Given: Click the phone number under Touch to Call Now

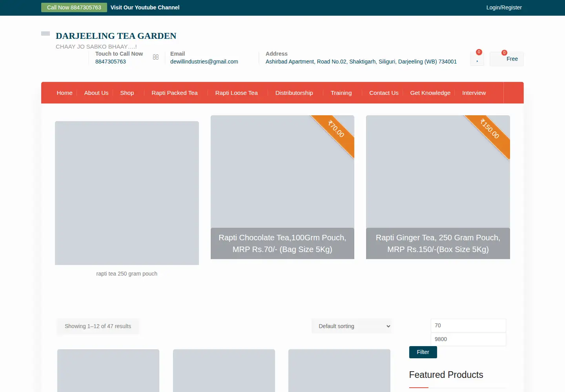Looking at the screenshot, I should click(111, 62).
